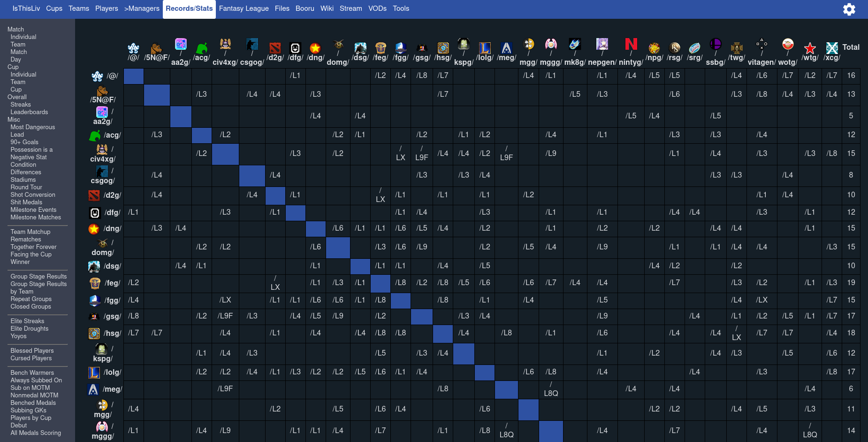Click the /feg/ logo in column header
Viewport: 868px width, 442px height.
tap(381, 48)
